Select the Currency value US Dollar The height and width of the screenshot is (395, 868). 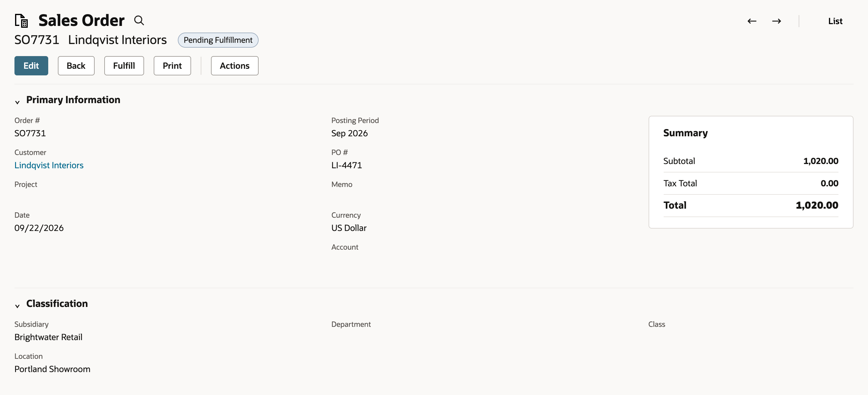pyautogui.click(x=349, y=228)
